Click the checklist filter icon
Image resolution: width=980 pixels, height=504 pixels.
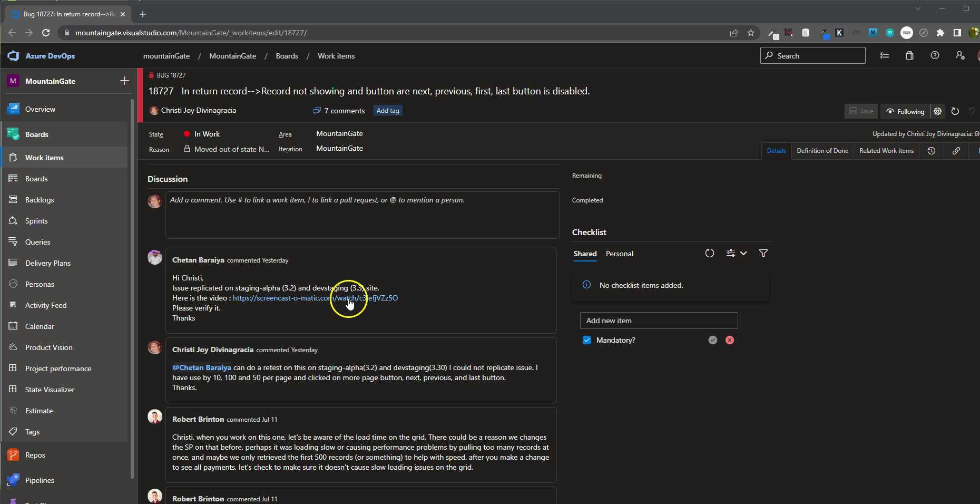pos(763,254)
